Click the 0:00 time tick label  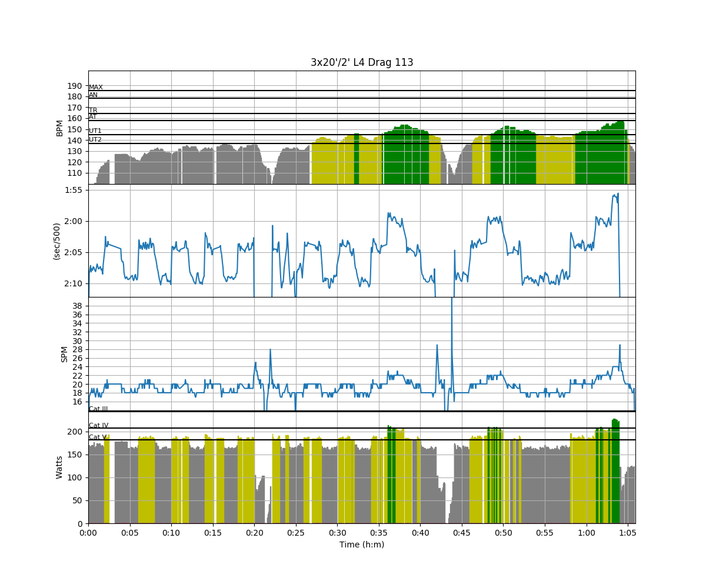click(x=88, y=533)
